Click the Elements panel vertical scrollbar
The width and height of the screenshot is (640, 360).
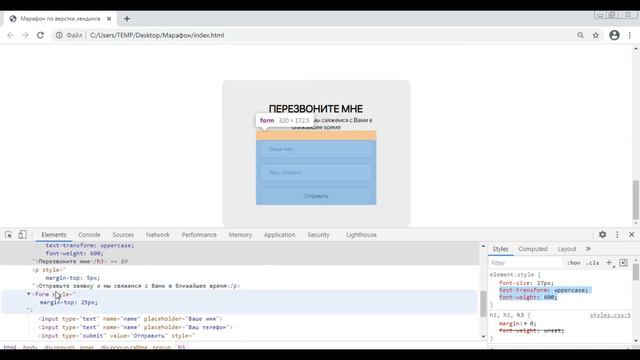483,304
